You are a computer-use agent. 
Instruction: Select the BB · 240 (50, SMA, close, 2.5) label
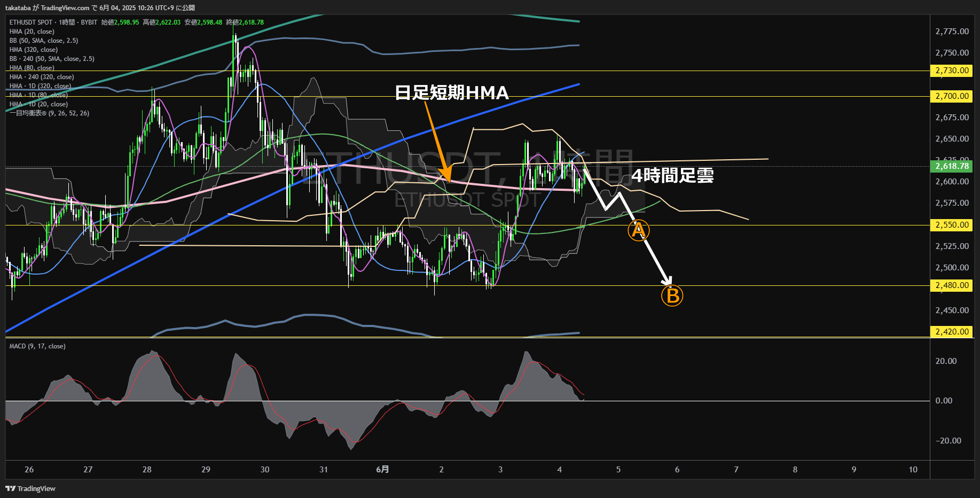coord(52,59)
